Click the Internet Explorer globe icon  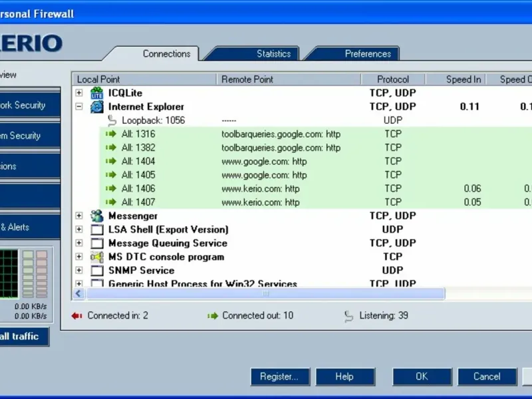(96, 106)
